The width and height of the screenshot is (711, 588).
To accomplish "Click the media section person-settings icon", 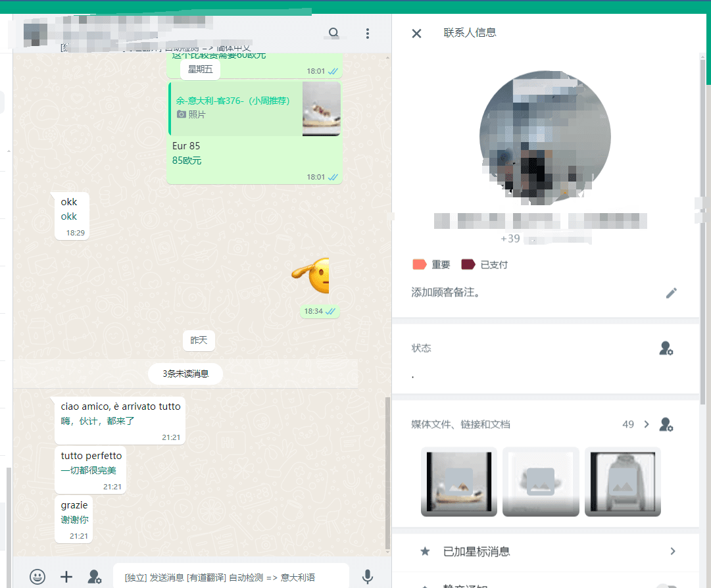I will click(x=666, y=425).
